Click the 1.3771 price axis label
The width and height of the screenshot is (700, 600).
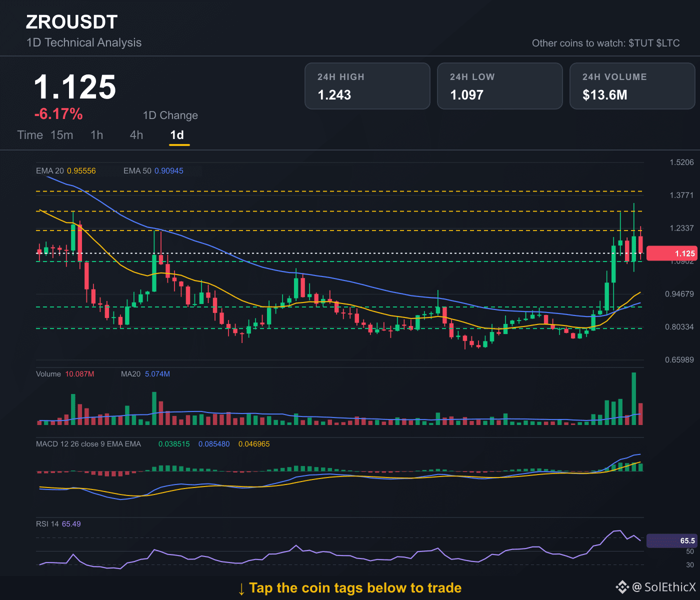(x=682, y=195)
